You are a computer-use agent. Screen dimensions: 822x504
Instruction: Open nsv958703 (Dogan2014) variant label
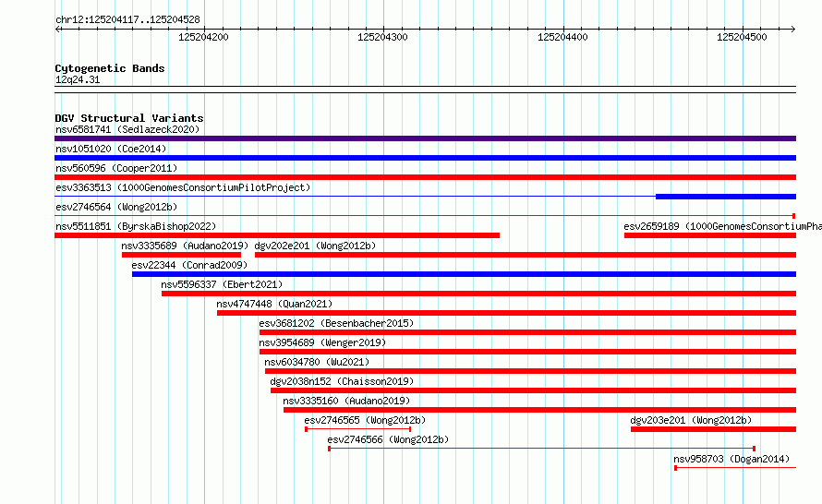731,459
